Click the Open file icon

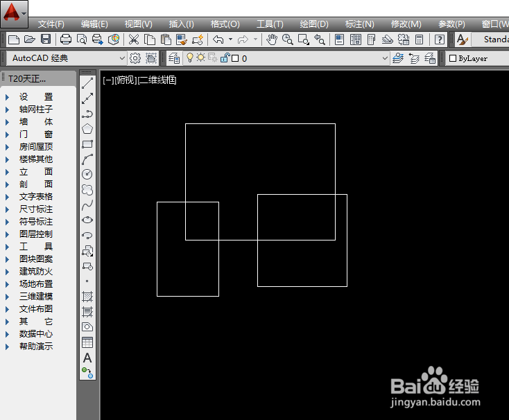point(30,40)
